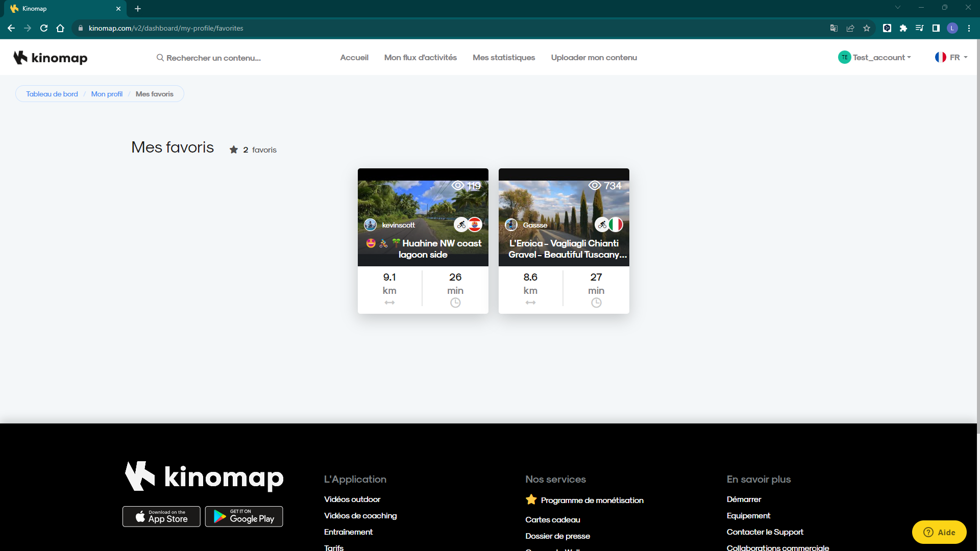
Task: Open L'Eroica Vagliagli Chianti Gravel video
Action: tap(567, 249)
